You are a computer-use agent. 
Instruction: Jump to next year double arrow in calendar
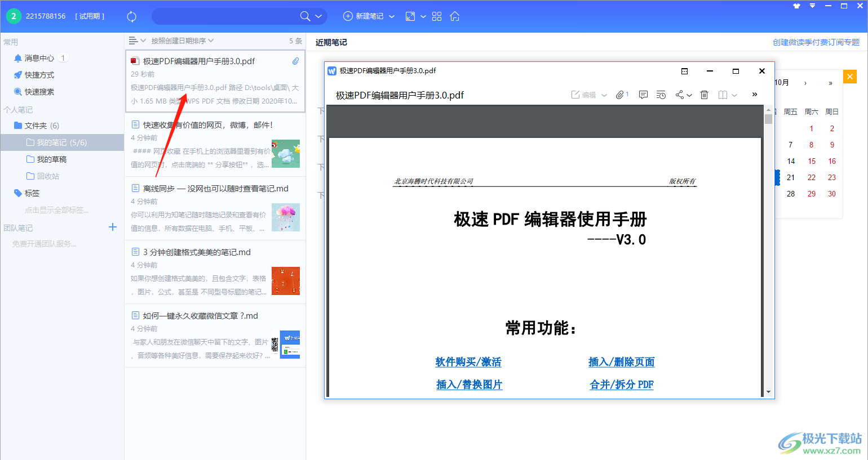click(830, 83)
